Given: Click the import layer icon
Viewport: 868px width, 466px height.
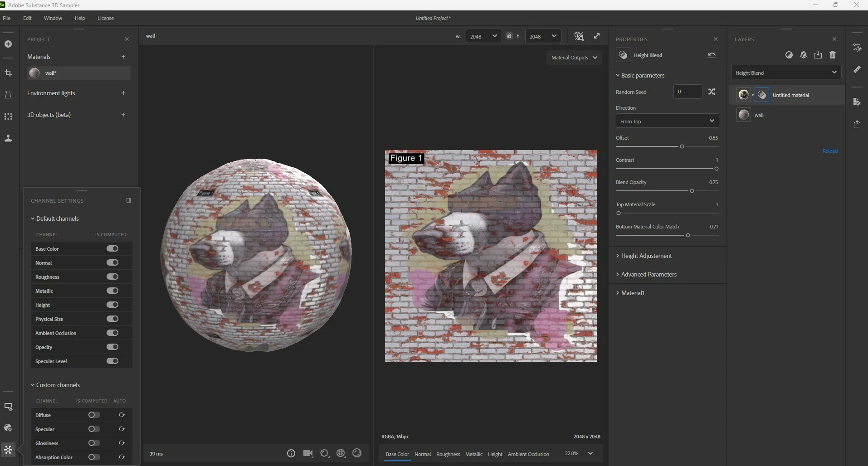Looking at the screenshot, I should [x=818, y=55].
